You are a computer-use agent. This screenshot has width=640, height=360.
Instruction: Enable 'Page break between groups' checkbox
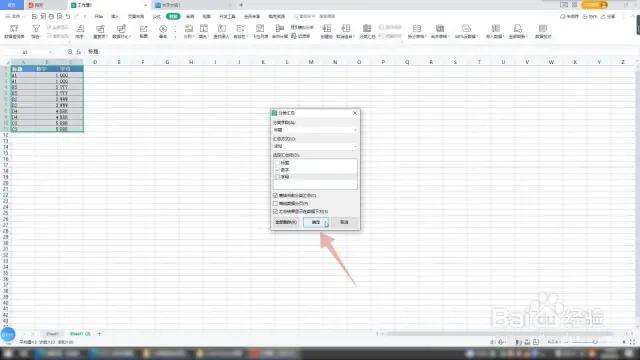[276, 203]
